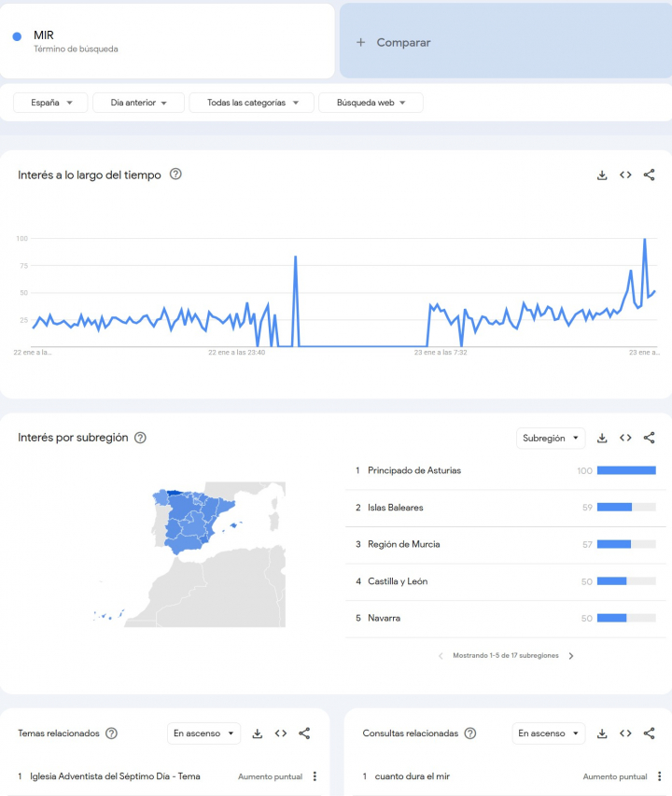Image resolution: width=672 pixels, height=796 pixels.
Task: Open the España region dropdown
Action: (x=50, y=103)
